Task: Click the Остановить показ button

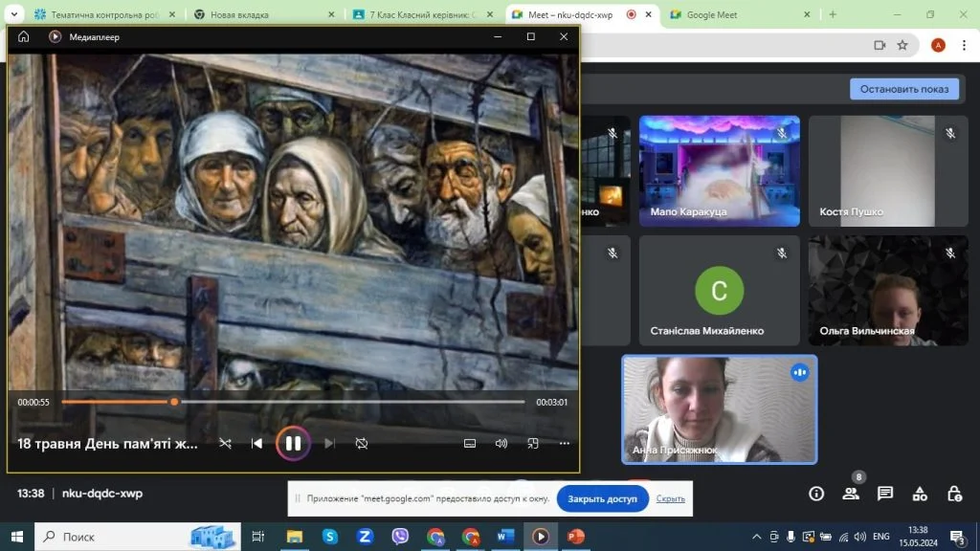Action: click(x=903, y=89)
